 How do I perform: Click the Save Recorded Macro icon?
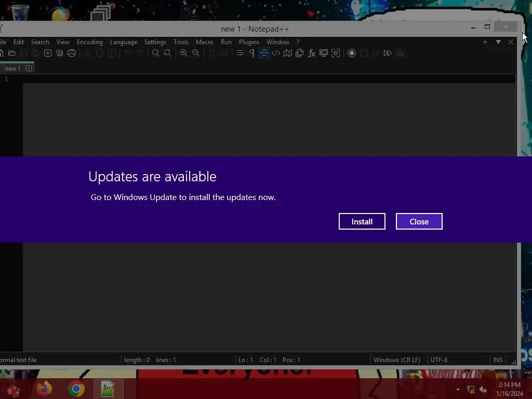[x=400, y=53]
